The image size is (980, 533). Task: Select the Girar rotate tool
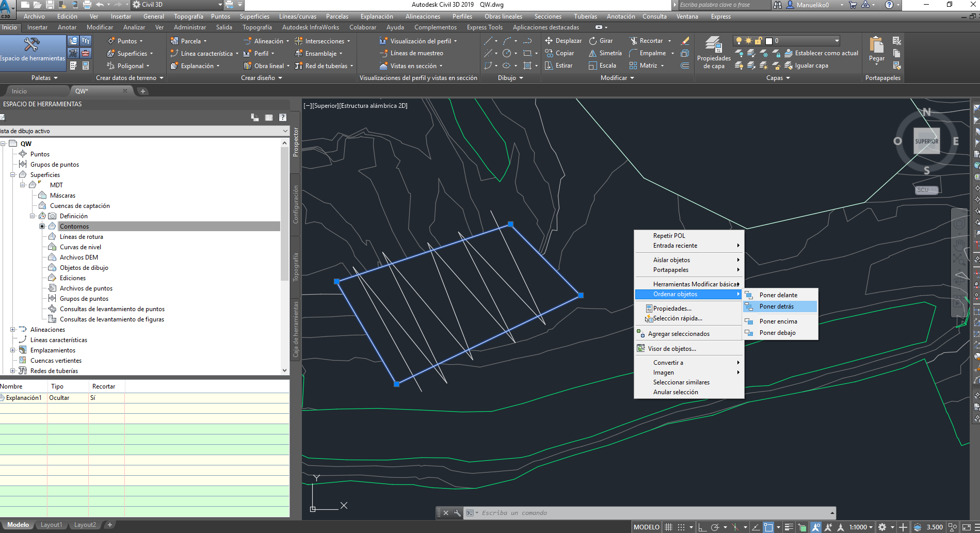tap(601, 41)
